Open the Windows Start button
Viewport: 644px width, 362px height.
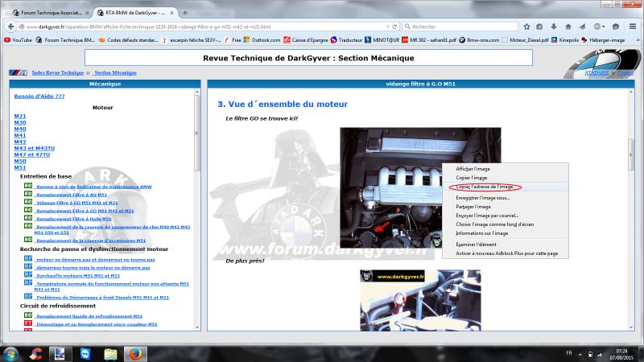pos(12,352)
